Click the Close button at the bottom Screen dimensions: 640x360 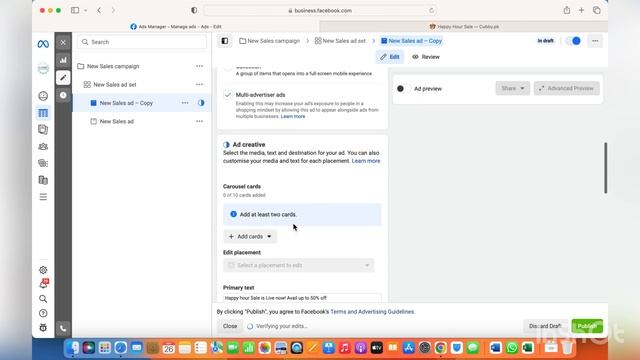(x=230, y=326)
